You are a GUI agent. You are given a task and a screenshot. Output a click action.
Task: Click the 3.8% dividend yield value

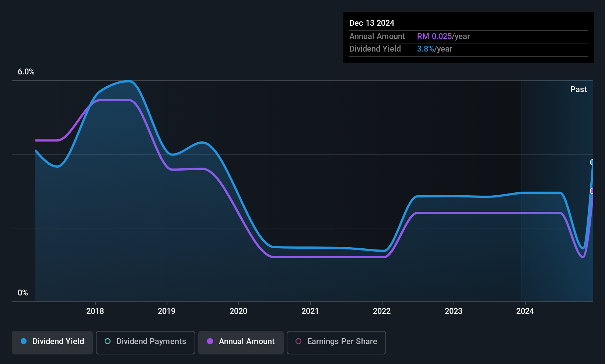tap(426, 49)
